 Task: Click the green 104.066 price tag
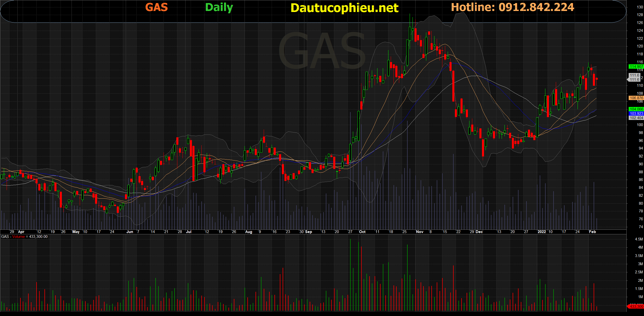click(x=636, y=109)
